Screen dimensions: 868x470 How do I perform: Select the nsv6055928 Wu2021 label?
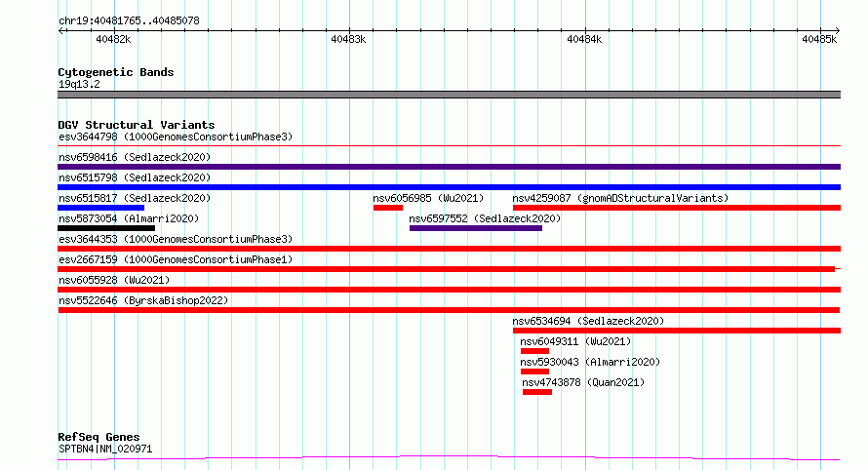[114, 280]
